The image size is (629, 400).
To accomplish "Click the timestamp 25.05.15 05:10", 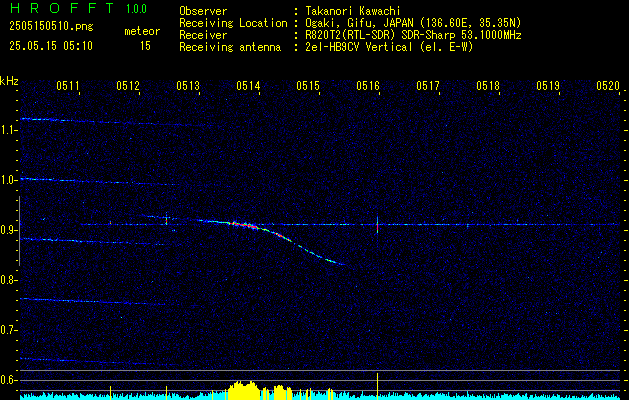I will tap(51, 46).
